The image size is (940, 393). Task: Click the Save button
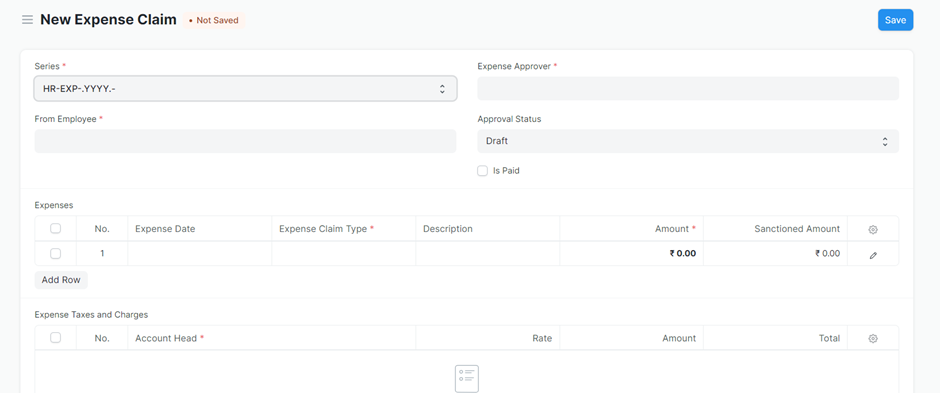click(895, 20)
